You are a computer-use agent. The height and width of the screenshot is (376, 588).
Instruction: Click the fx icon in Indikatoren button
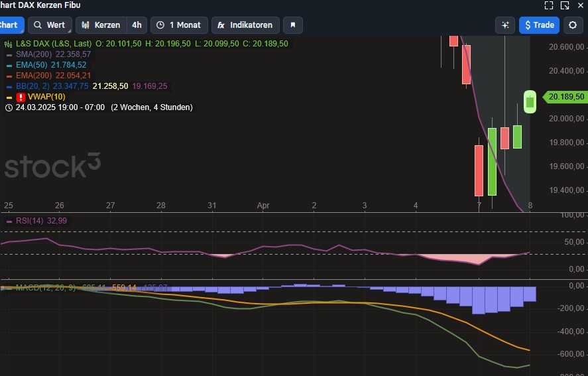coord(221,25)
